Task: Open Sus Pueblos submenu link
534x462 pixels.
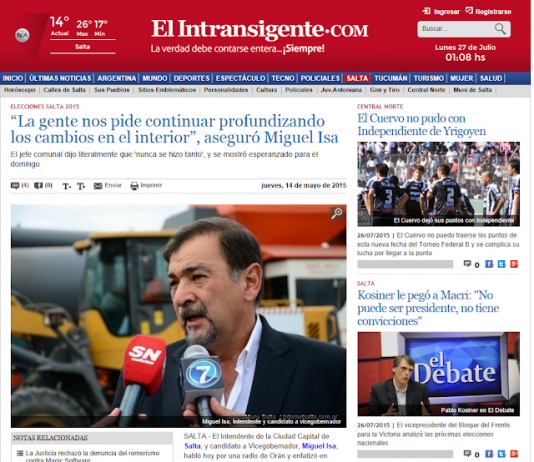Action: [112, 90]
